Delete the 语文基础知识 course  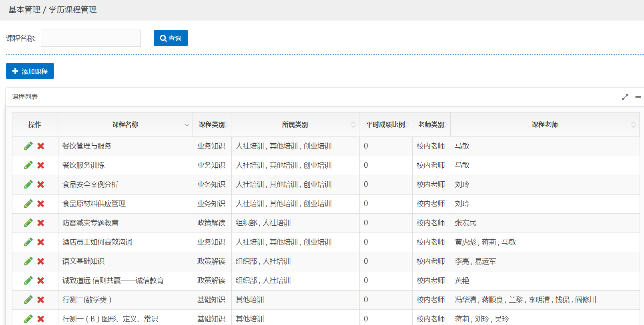pos(41,261)
